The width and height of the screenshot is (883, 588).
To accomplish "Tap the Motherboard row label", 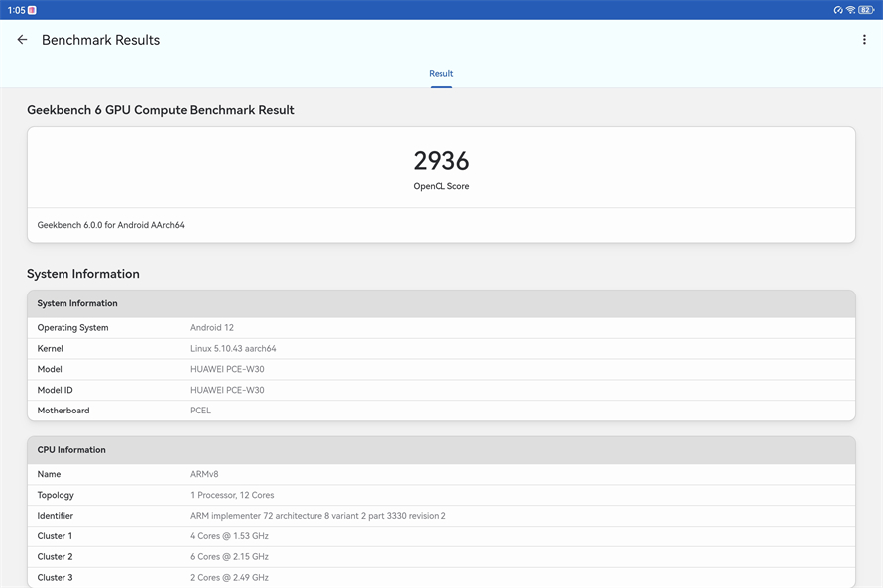I will [x=63, y=411].
